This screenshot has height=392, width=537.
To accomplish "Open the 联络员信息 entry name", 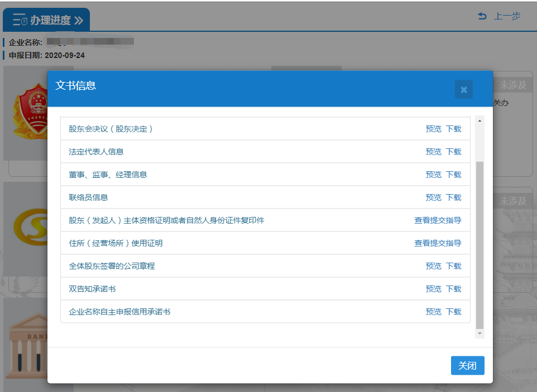I will [x=88, y=197].
